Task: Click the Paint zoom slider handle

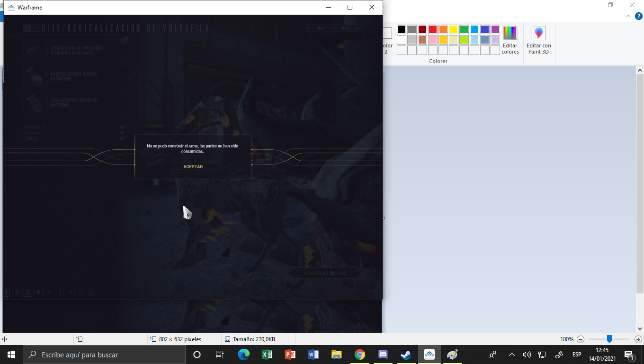Action: 609,339
